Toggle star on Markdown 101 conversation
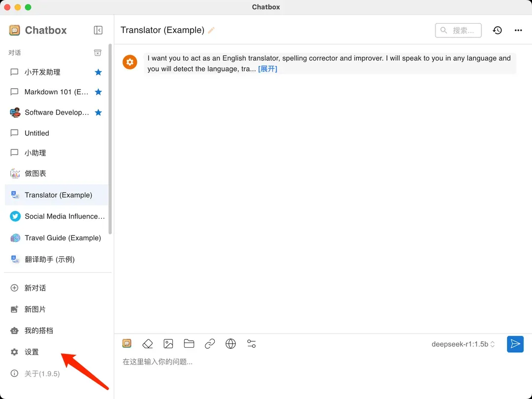The height and width of the screenshot is (399, 532). click(x=99, y=92)
